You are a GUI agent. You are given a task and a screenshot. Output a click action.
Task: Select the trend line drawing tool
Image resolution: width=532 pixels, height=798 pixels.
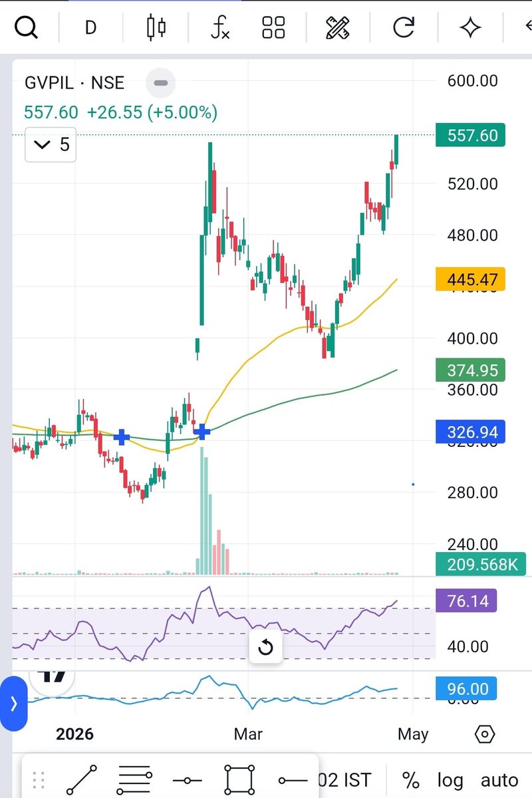pyautogui.click(x=82, y=779)
